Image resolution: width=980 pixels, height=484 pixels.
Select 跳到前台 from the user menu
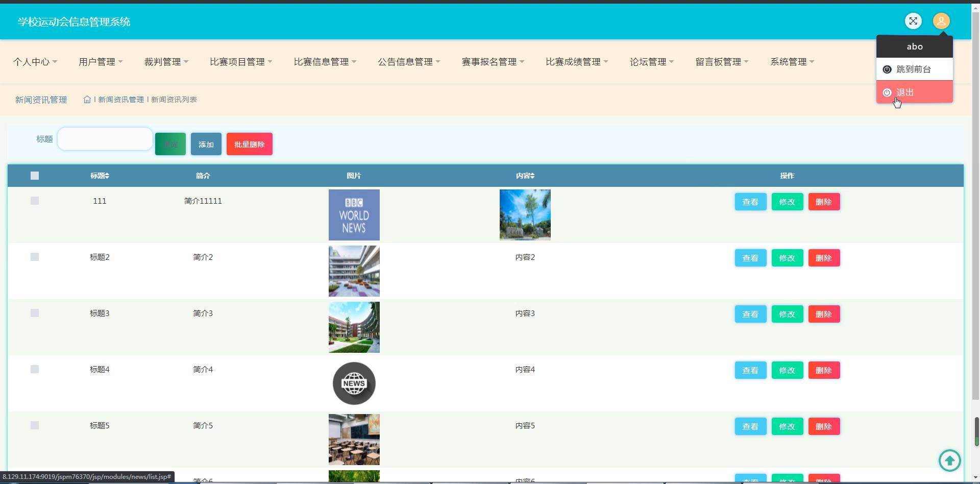point(915,69)
